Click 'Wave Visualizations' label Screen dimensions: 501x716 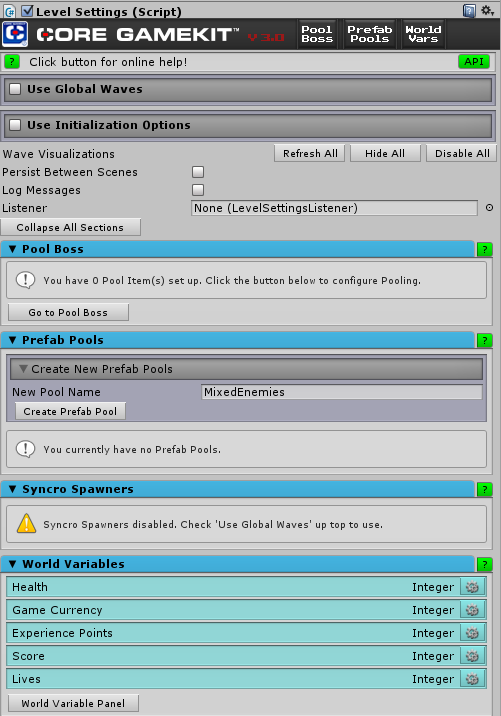point(58,154)
